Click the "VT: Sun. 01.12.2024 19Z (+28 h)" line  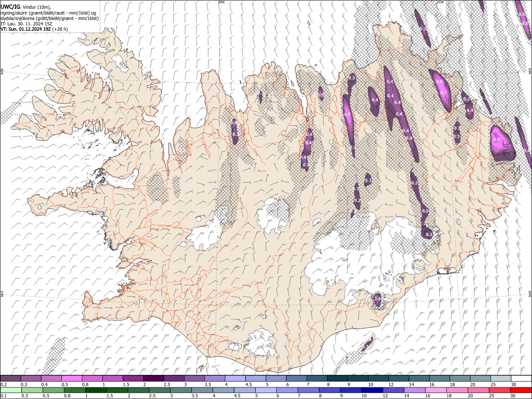pos(34,29)
